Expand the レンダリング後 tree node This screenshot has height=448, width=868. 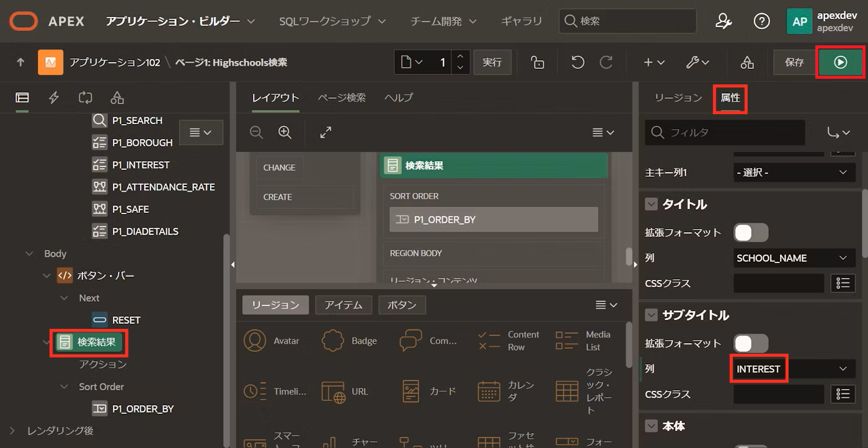tap(12, 430)
